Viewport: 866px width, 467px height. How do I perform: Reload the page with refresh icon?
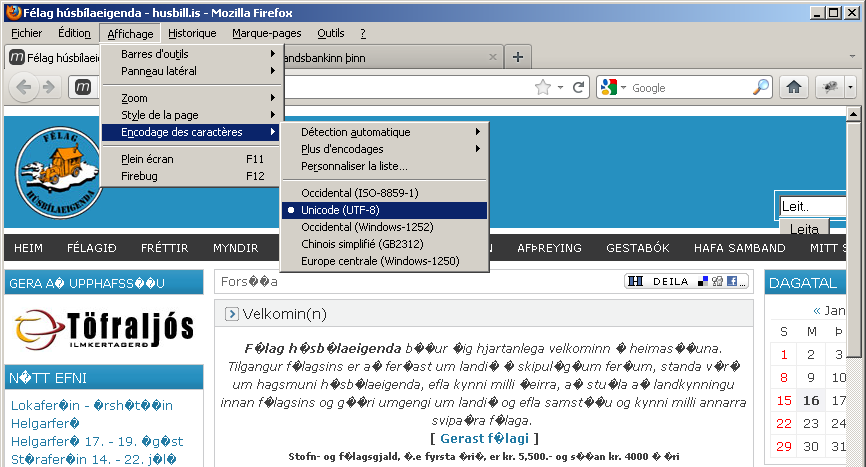coord(578,87)
